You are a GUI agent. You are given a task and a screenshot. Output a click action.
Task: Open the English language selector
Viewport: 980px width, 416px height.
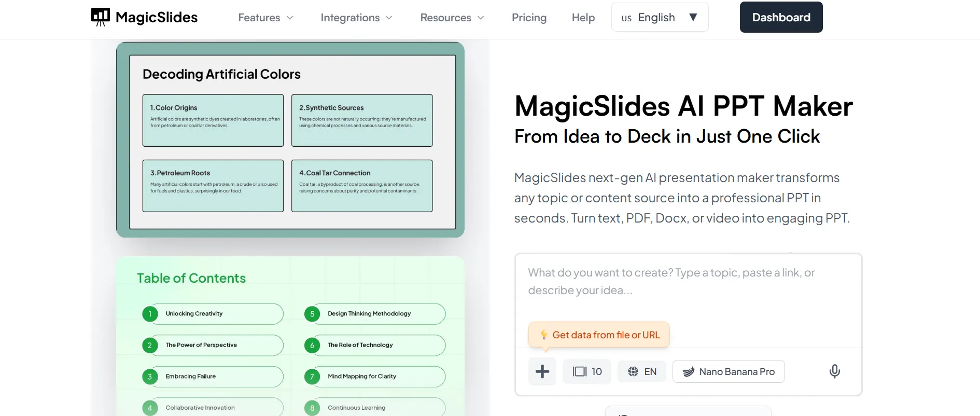click(660, 18)
